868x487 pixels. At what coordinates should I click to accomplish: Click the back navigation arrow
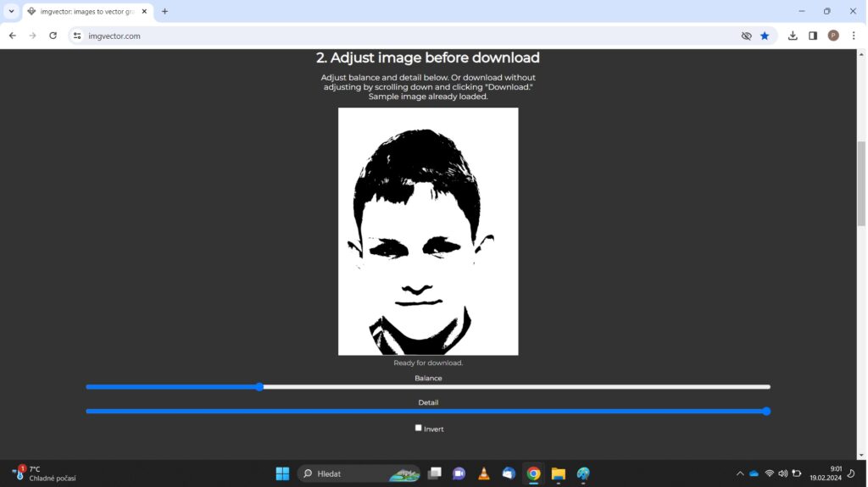point(13,36)
